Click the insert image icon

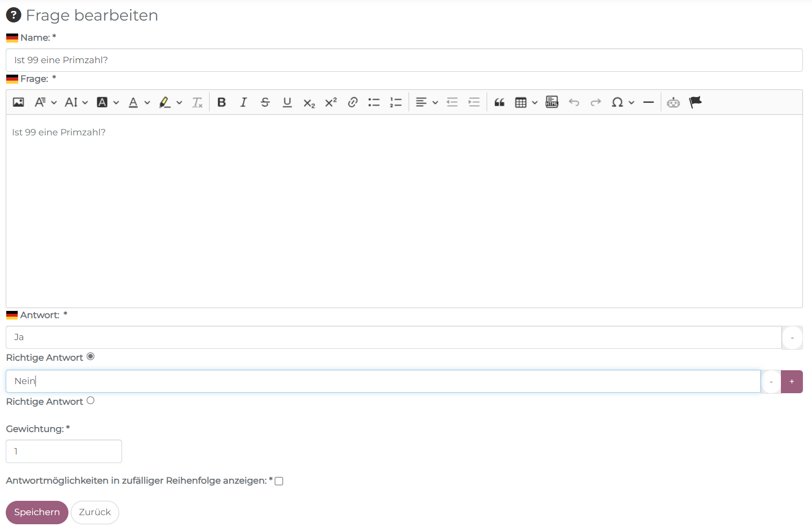tap(18, 102)
